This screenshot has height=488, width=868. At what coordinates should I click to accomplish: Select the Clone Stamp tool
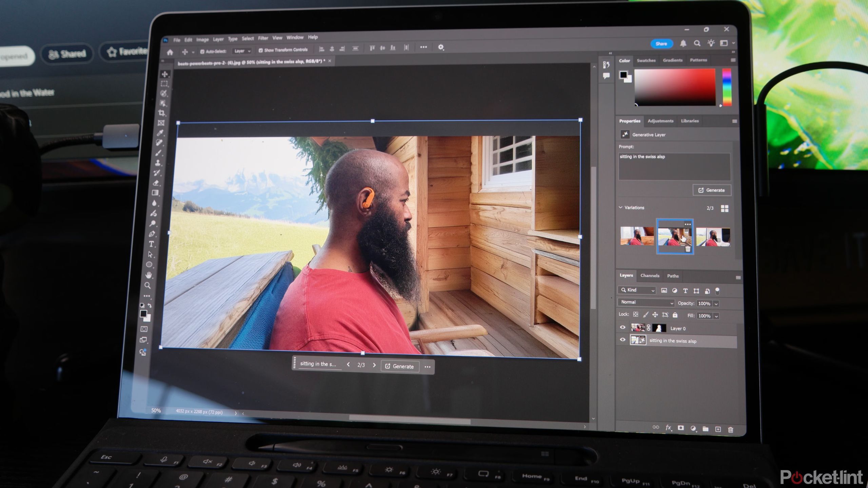coord(158,163)
